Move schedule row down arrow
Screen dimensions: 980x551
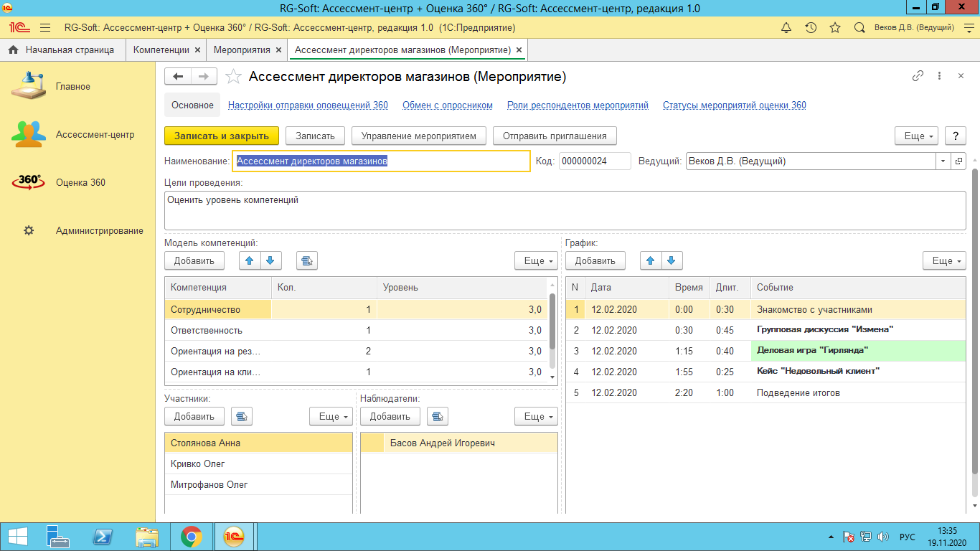point(672,260)
